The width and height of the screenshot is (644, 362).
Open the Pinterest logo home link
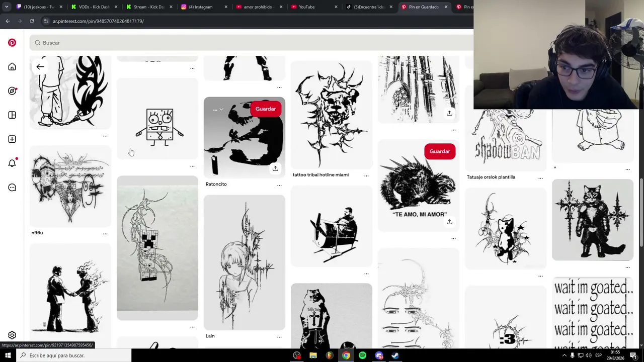(12, 43)
